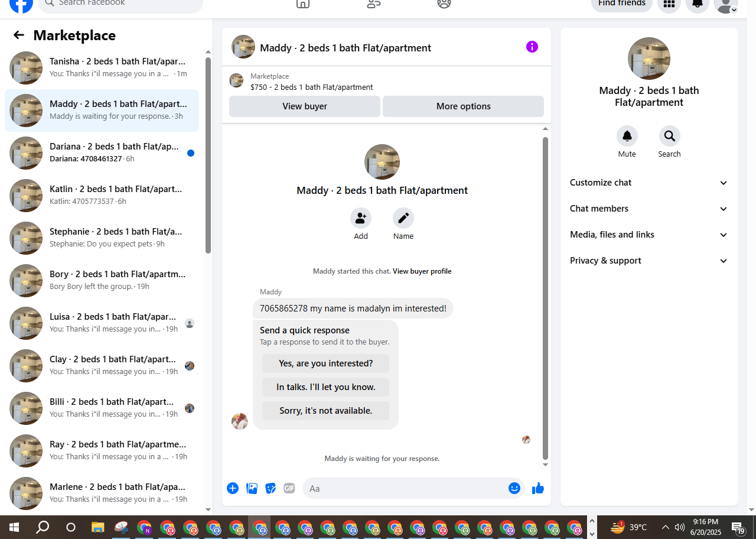The height and width of the screenshot is (539, 756).
Task: Open more actions plus icon
Action: click(233, 488)
